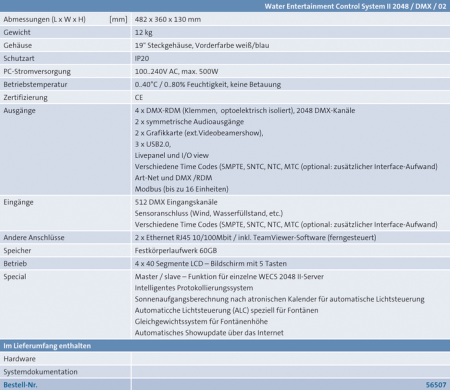Image resolution: width=450 pixels, height=390 pixels.
Task: Select the 'IP20' protection class value
Action: coord(142,58)
